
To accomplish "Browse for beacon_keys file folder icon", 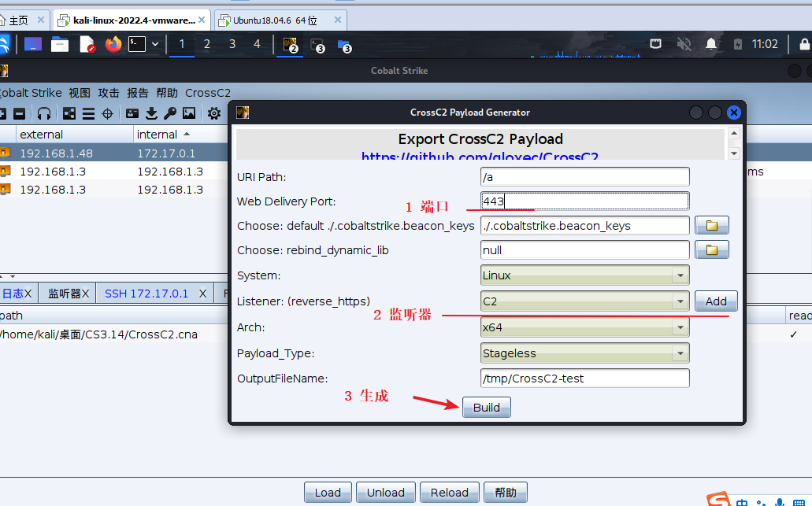I will (x=711, y=226).
